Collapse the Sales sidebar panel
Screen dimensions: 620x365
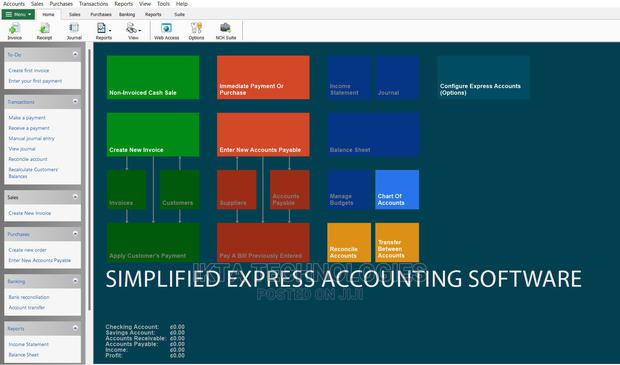(x=75, y=197)
